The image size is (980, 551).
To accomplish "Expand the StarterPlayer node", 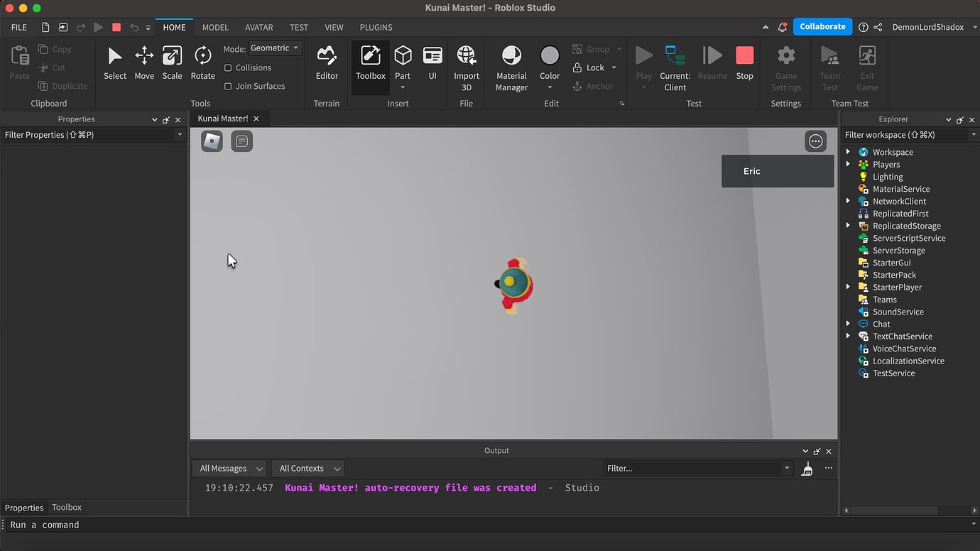I will 848,287.
